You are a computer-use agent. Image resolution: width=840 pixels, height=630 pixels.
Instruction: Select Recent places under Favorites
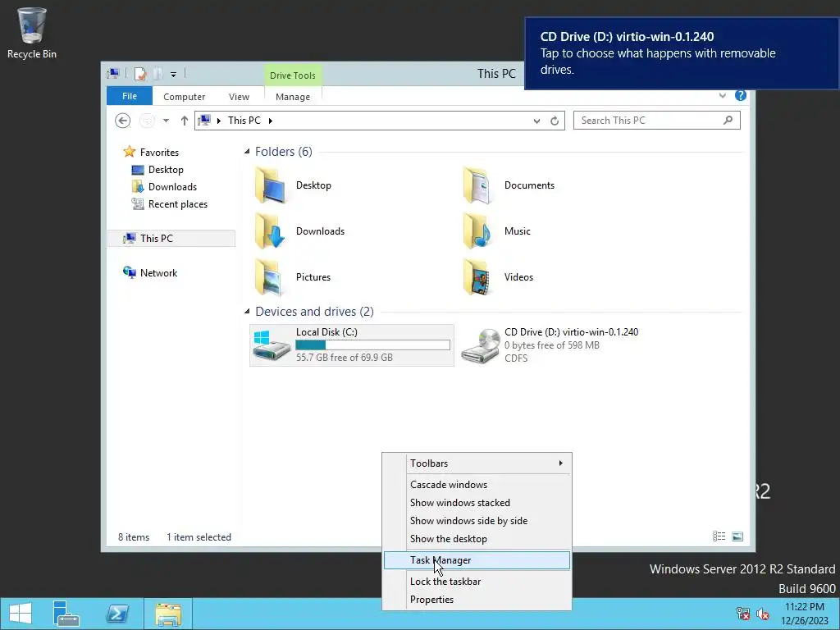(177, 203)
